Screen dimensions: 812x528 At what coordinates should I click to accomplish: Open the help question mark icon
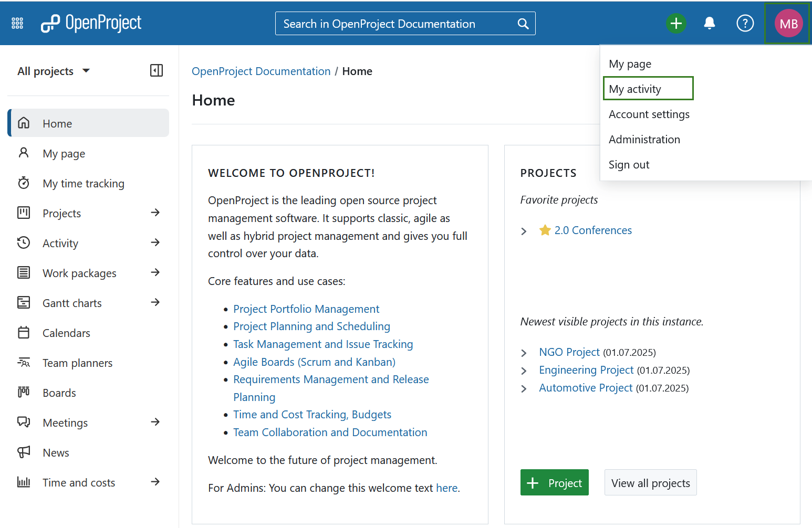(x=745, y=23)
